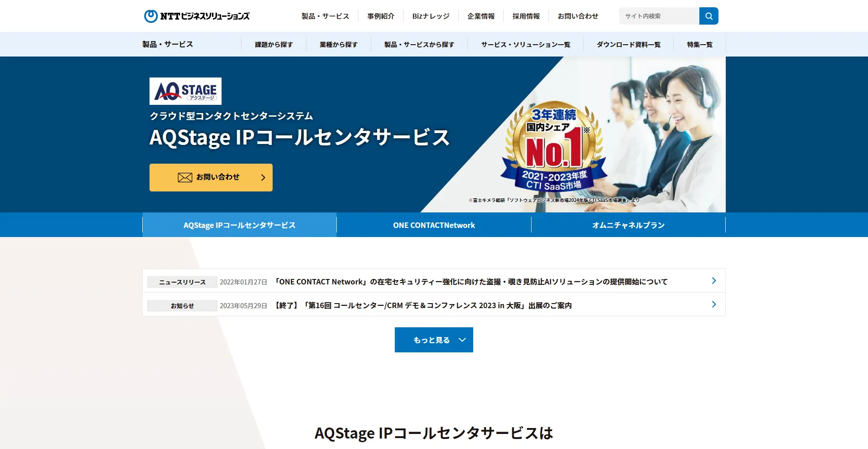The width and height of the screenshot is (868, 449).
Task: Open Bizナレッジ in top navigation
Action: 431,16
